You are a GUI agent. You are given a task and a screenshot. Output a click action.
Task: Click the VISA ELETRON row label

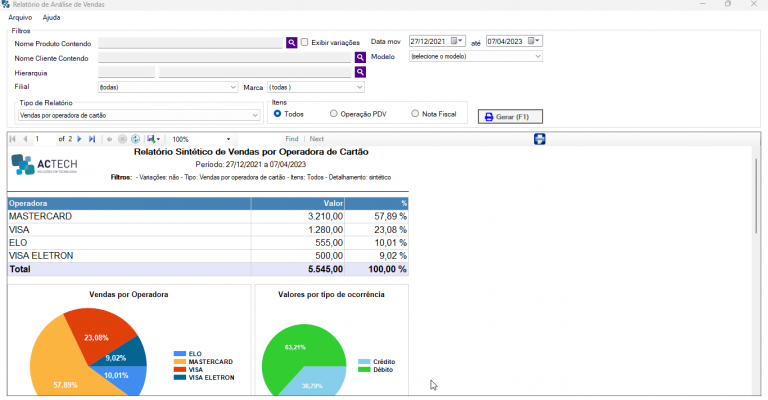(x=41, y=256)
